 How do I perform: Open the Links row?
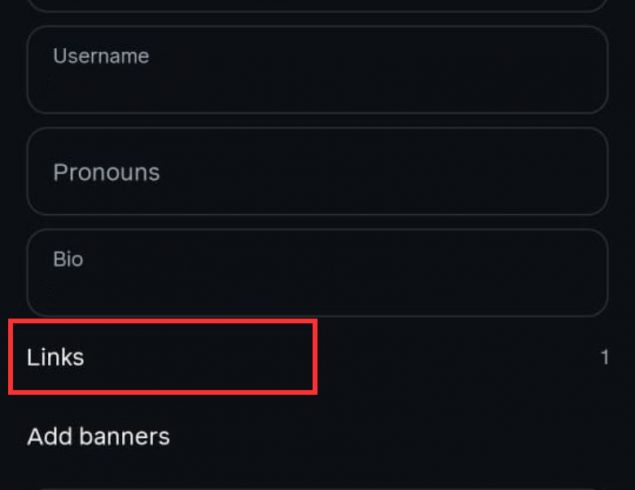pos(317,357)
